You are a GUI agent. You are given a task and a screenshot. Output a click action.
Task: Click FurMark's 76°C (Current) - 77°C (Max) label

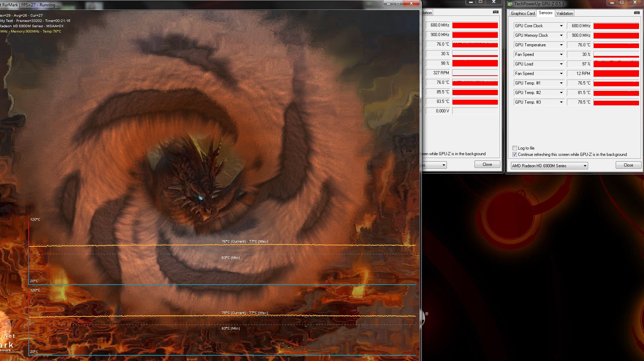(245, 241)
